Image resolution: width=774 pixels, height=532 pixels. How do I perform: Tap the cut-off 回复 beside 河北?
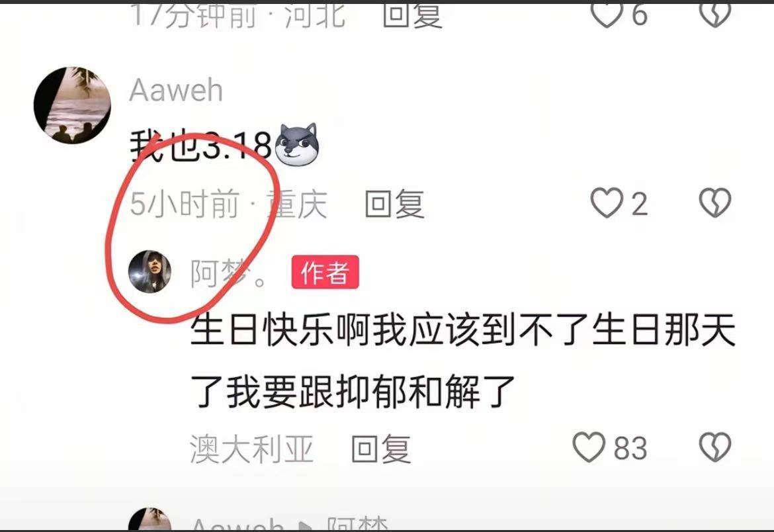(x=412, y=15)
